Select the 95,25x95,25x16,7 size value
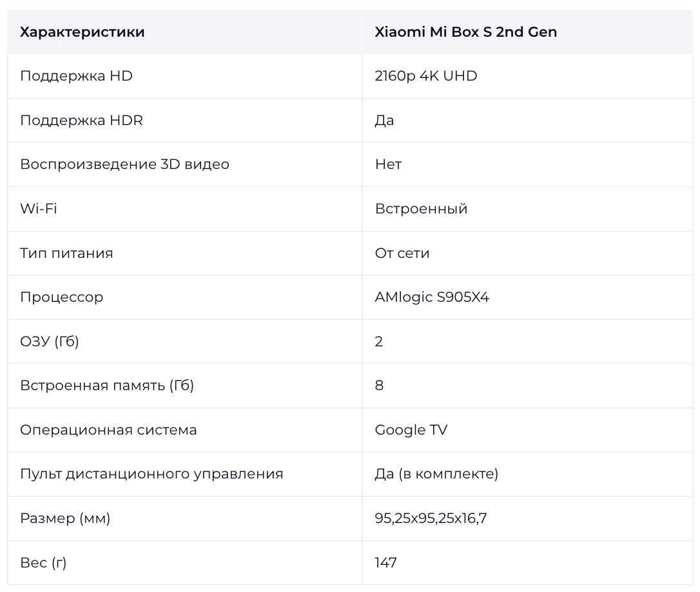The height and width of the screenshot is (592, 700). (x=431, y=518)
